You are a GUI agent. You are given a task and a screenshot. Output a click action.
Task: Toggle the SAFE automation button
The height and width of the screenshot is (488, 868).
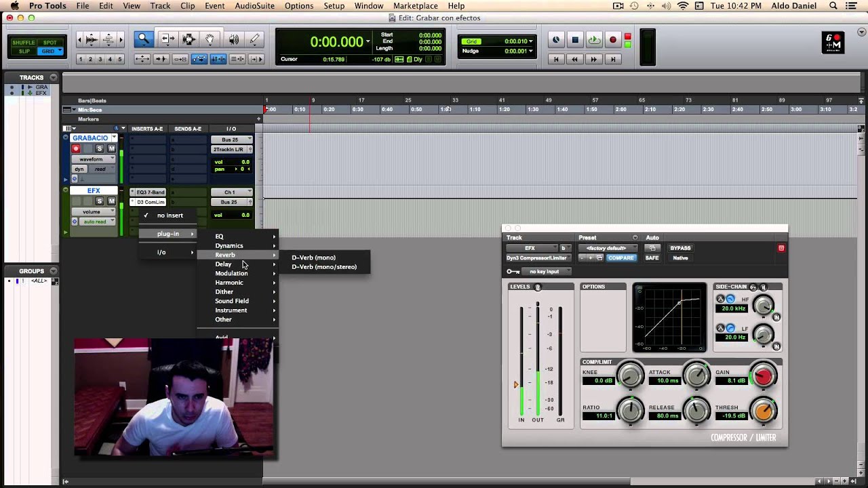tap(652, 258)
